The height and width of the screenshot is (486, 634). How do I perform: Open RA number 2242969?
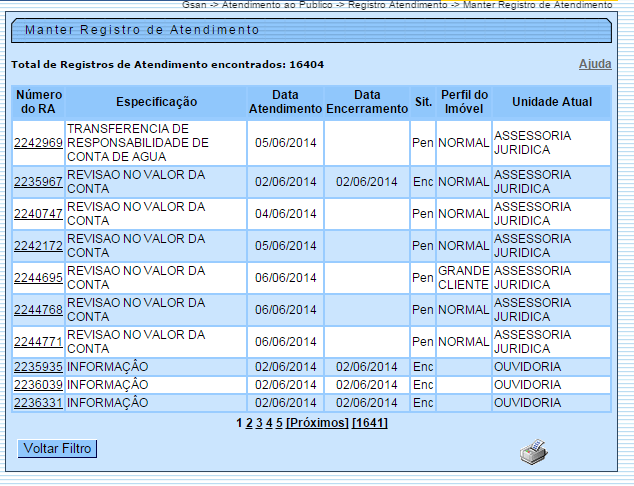[38, 143]
